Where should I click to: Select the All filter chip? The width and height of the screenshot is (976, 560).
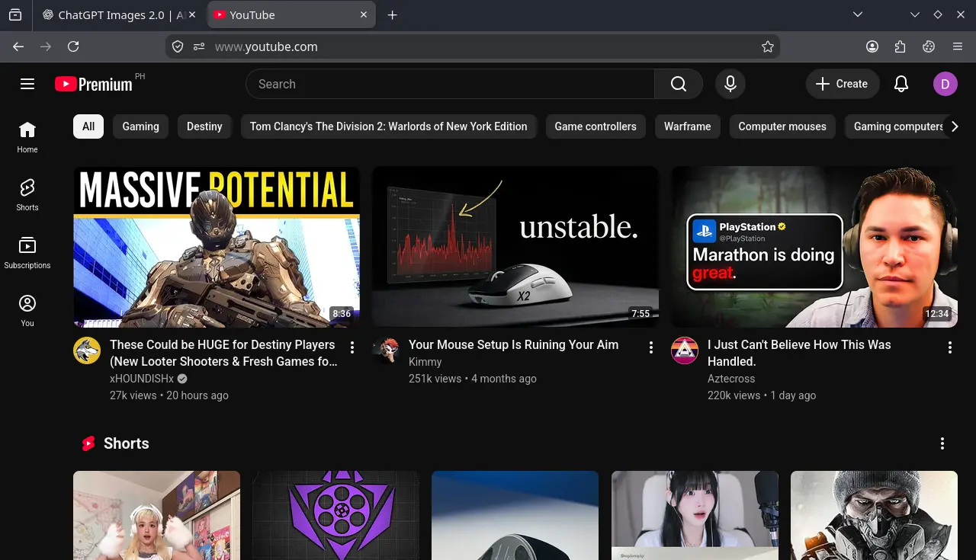click(88, 126)
